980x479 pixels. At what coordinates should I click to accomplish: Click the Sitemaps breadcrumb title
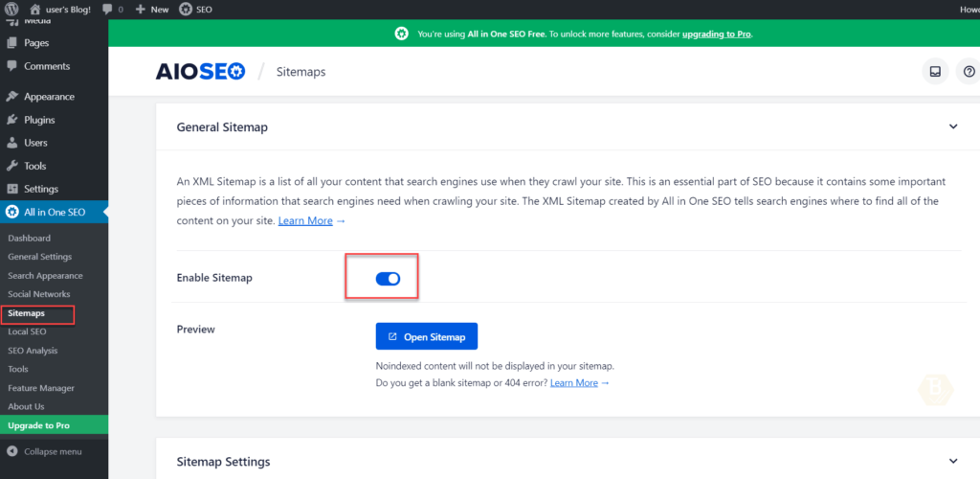click(x=301, y=72)
